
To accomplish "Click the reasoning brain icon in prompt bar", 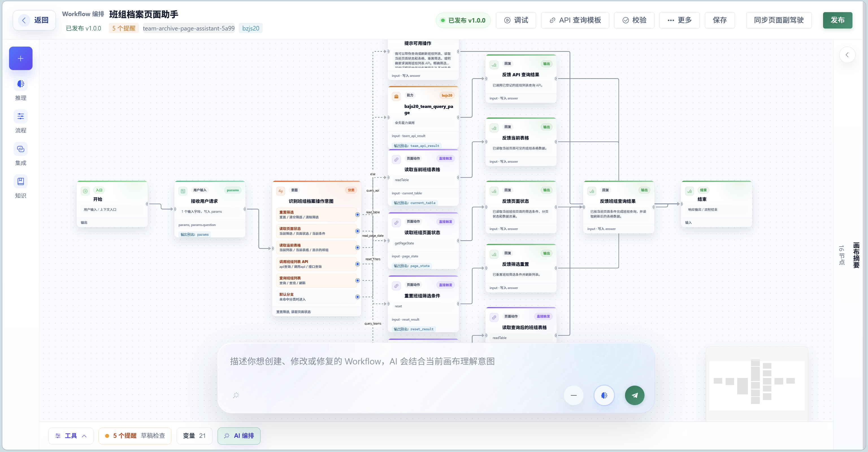I will [604, 395].
